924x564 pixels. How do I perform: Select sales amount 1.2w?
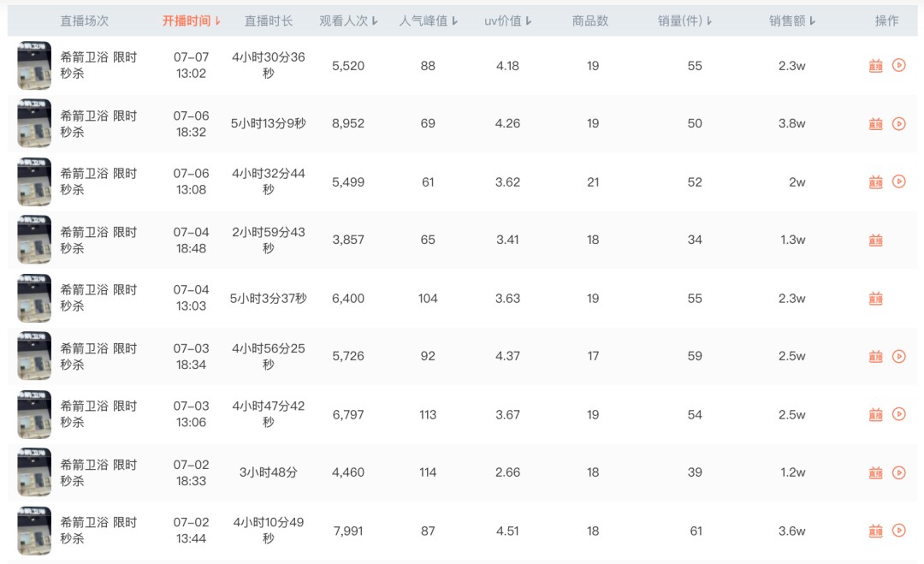pyautogui.click(x=792, y=472)
